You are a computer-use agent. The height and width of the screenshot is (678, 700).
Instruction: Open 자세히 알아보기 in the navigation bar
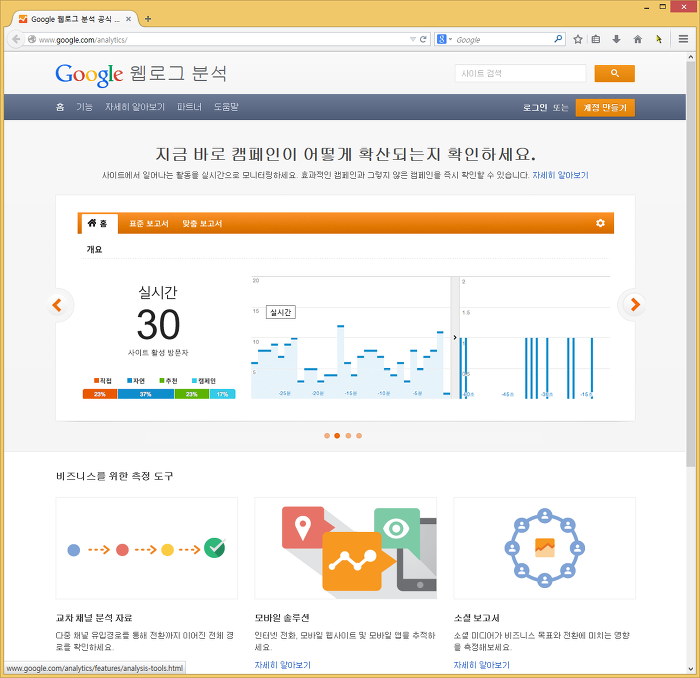pos(135,107)
